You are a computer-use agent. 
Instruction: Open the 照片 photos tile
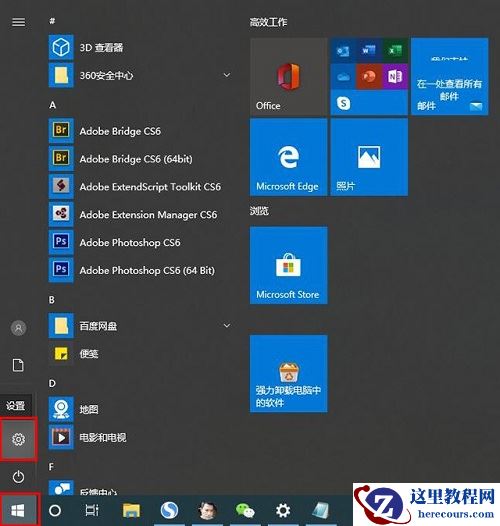point(369,157)
